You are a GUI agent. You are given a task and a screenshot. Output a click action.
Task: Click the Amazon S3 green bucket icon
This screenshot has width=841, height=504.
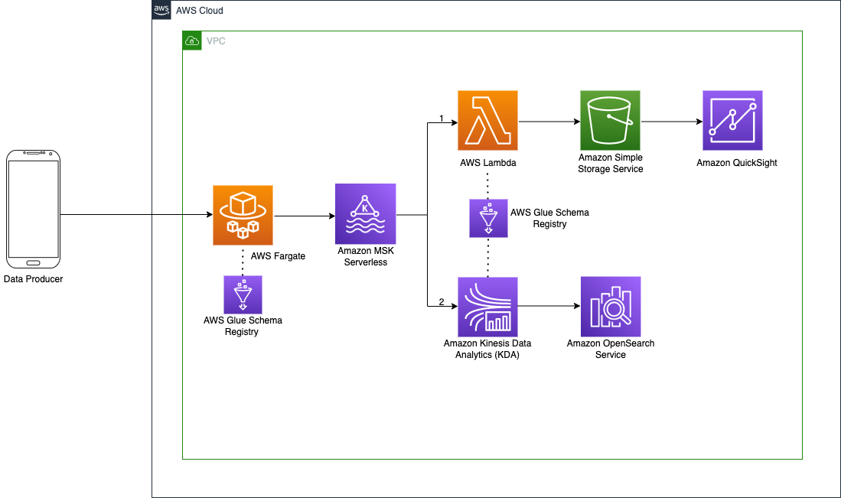[x=610, y=121]
